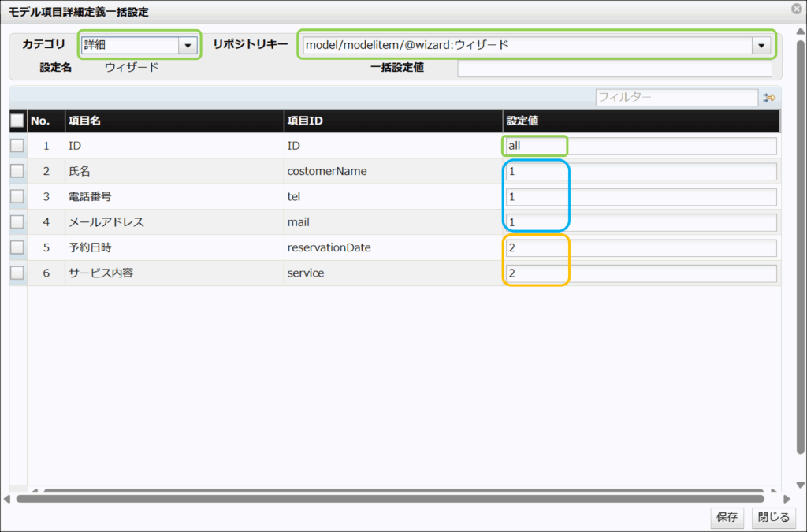Click the horizontal scrollbar right arrow
807x532 pixels.
[x=786, y=499]
